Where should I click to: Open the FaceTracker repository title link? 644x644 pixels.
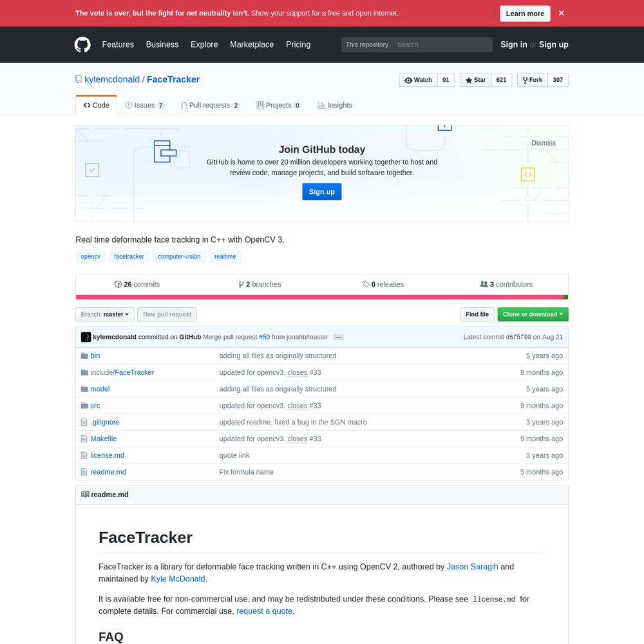point(173,80)
